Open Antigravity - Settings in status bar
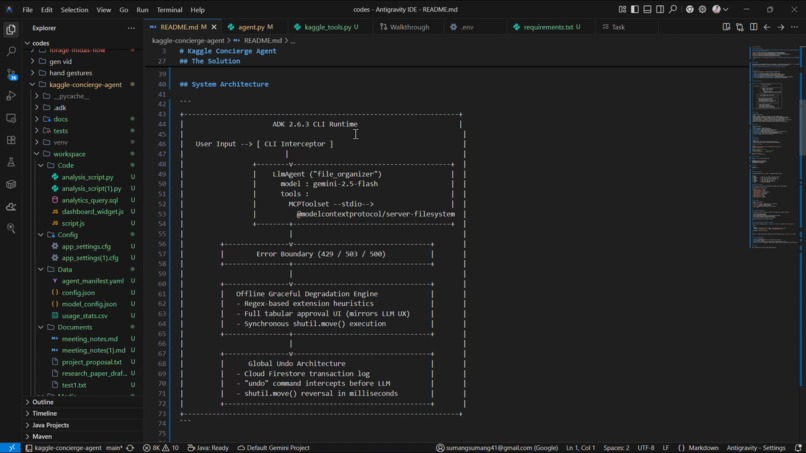Screen dimensions: 806x453 pyautogui.click(x=756, y=448)
